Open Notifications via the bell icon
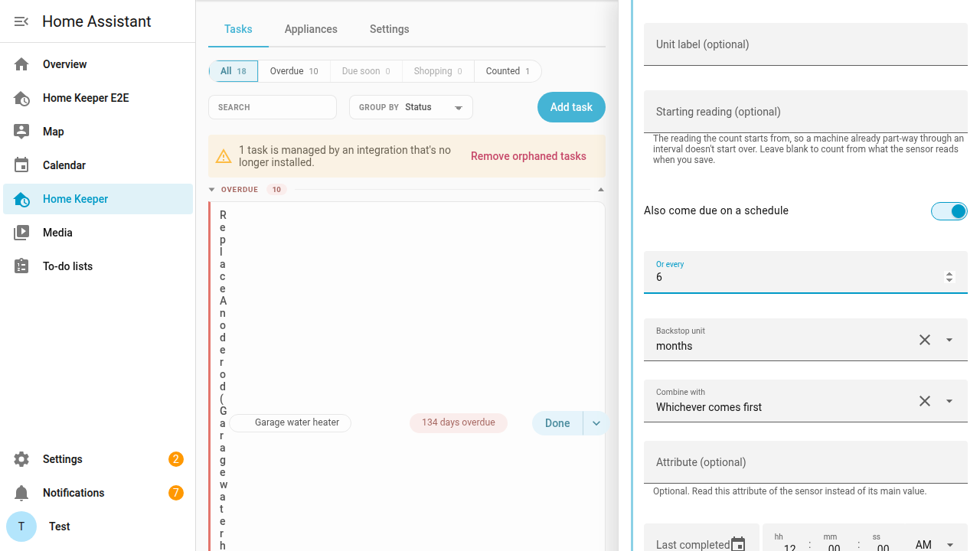Image resolution: width=980 pixels, height=551 pixels. pos(21,493)
